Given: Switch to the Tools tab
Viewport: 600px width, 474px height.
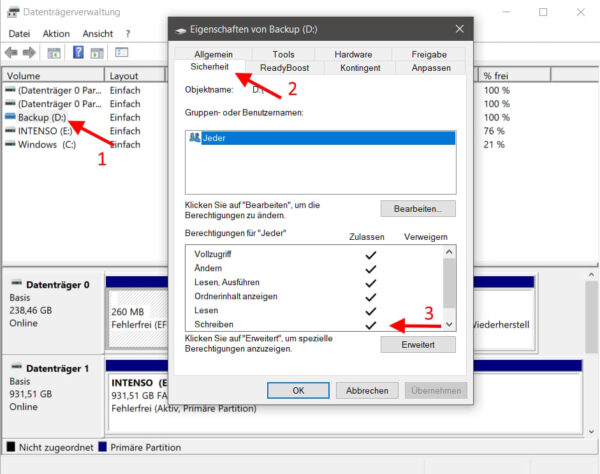Looking at the screenshot, I should pyautogui.click(x=284, y=54).
